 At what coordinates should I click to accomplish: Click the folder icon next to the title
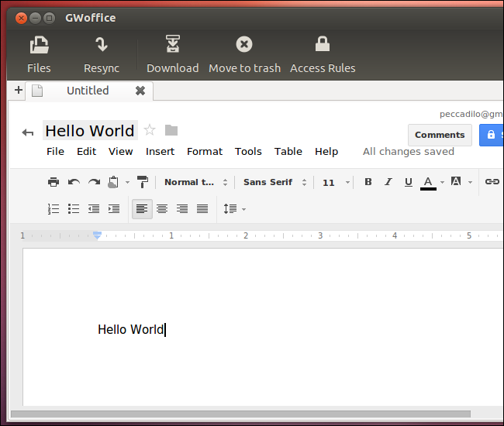[x=171, y=130]
